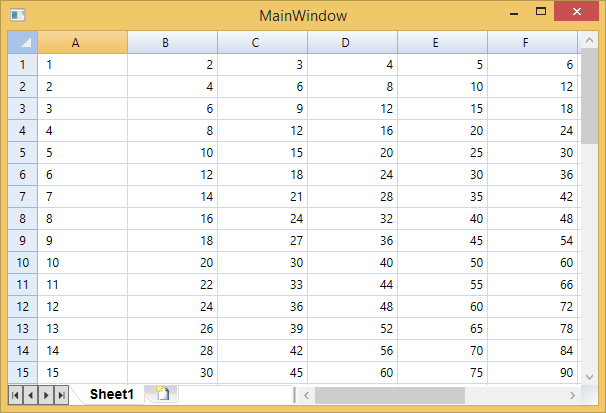Click the MainWindow application icon in the title bar
Viewport: 606px width, 413px height.
pos(17,15)
